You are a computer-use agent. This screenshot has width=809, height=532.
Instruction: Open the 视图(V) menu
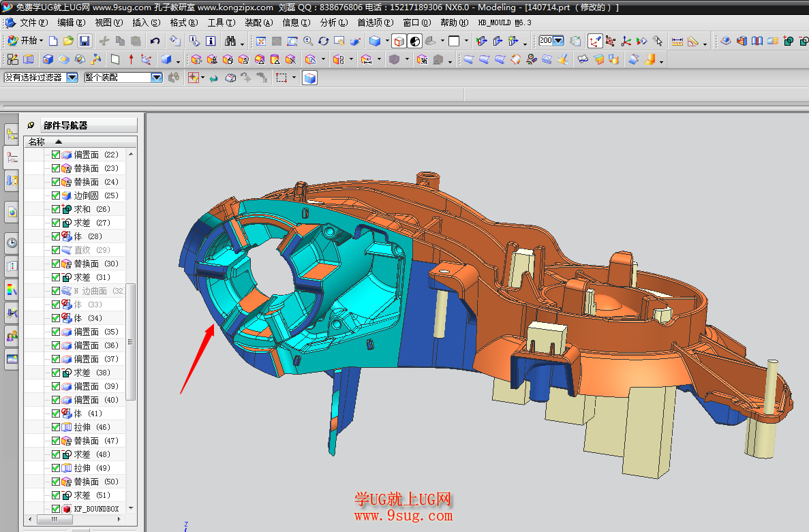tap(109, 22)
